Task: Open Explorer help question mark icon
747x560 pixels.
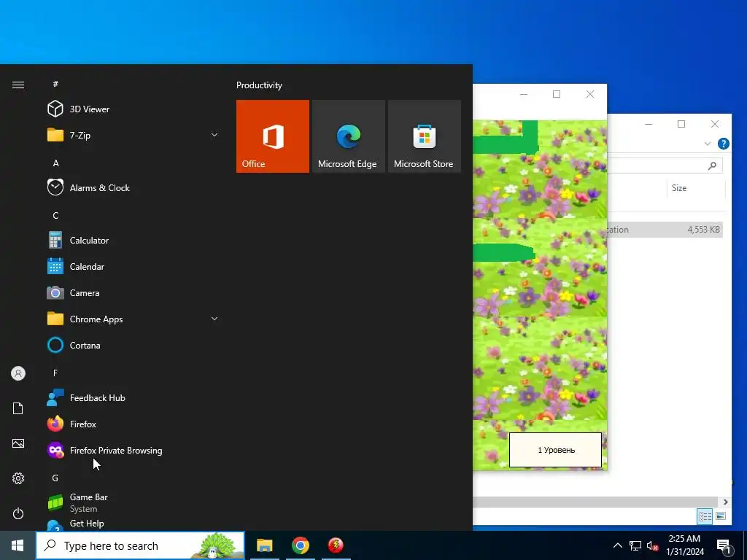Action: click(723, 144)
